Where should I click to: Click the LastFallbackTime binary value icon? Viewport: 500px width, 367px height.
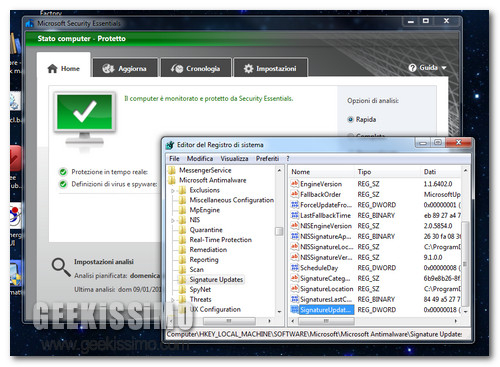[295, 215]
